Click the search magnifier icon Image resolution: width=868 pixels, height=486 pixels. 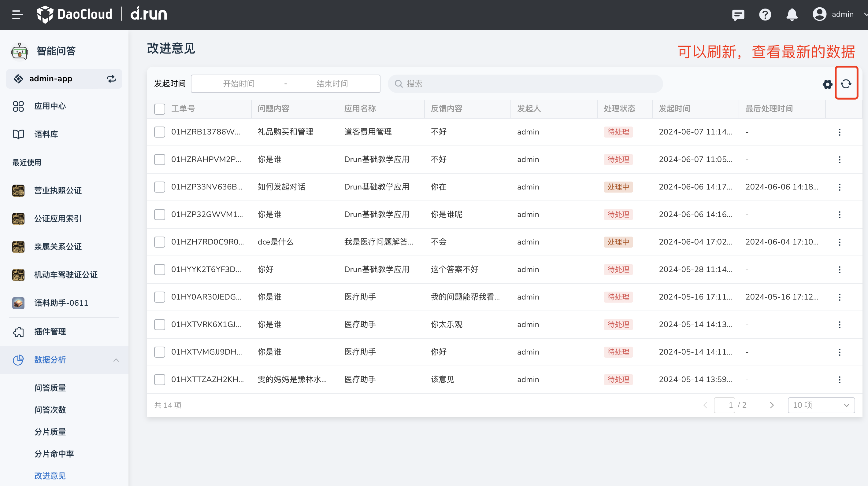tap(399, 84)
